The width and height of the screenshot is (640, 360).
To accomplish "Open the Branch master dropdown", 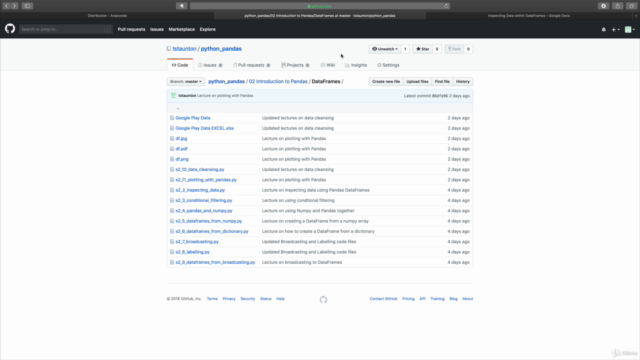I will pyautogui.click(x=186, y=82).
